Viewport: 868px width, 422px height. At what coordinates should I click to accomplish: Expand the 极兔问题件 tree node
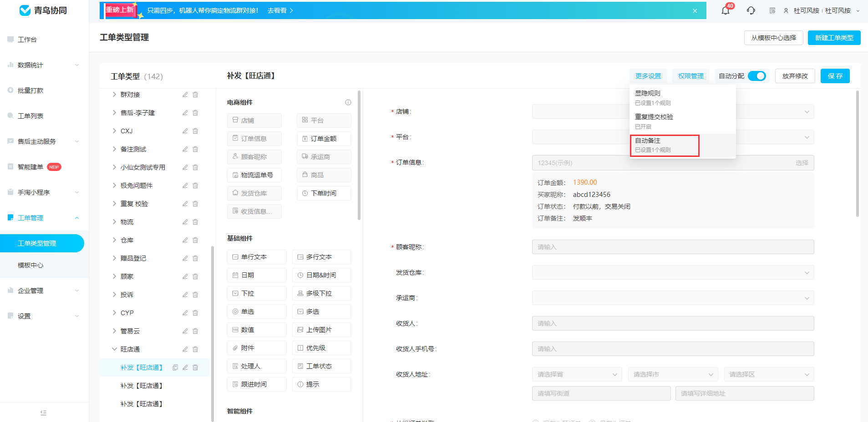point(114,186)
